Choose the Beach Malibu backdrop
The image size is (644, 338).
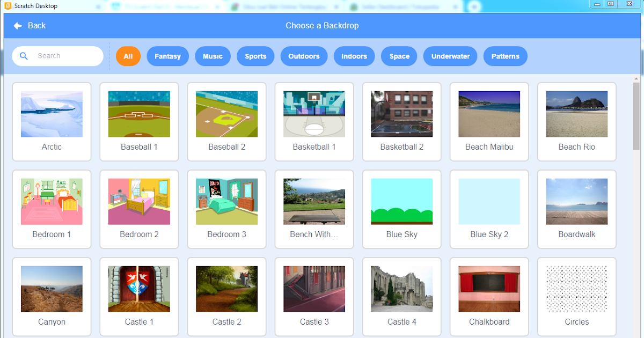point(489,114)
